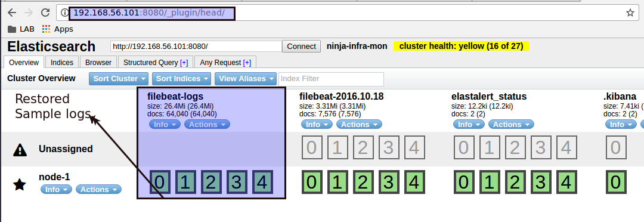
Task: Click shard 3 of filebeat-logs on node-1
Action: (x=237, y=182)
